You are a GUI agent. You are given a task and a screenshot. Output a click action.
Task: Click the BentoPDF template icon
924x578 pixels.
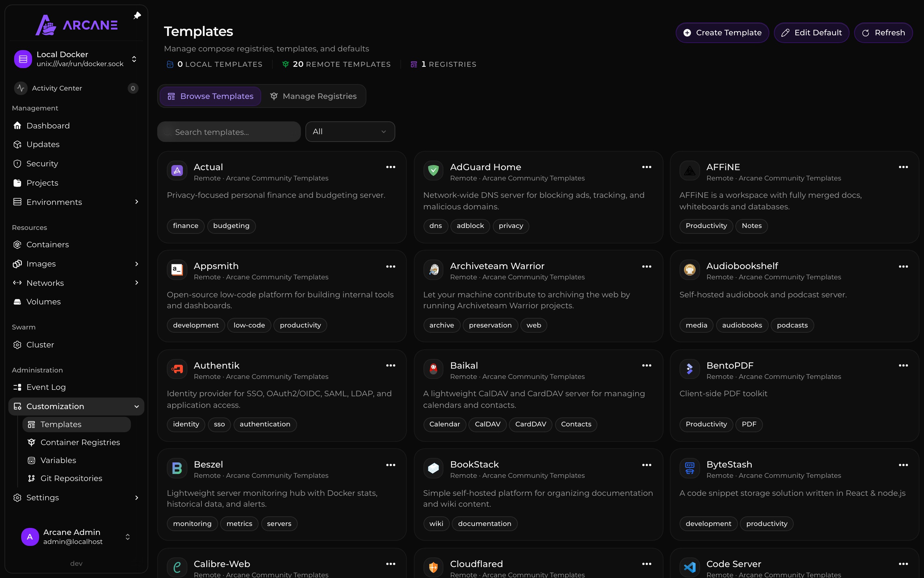[x=689, y=369]
